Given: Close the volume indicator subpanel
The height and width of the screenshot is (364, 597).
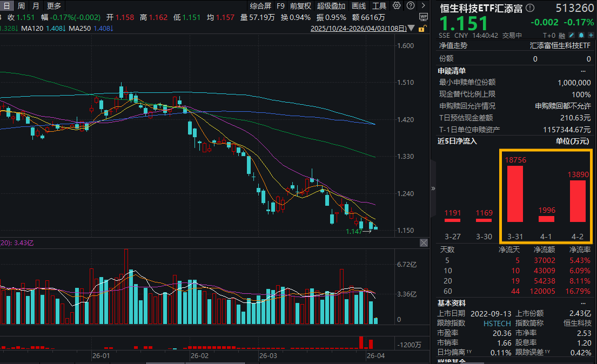Looking at the screenshot, I should [424, 242].
